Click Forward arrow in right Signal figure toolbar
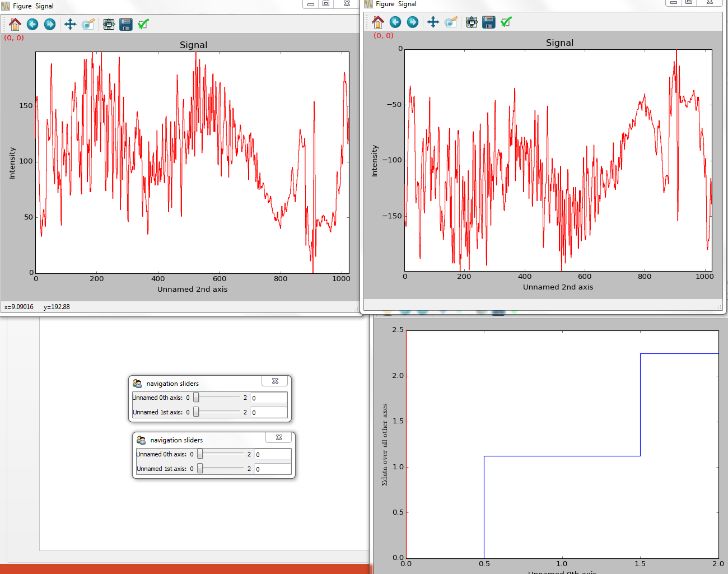 pos(413,22)
